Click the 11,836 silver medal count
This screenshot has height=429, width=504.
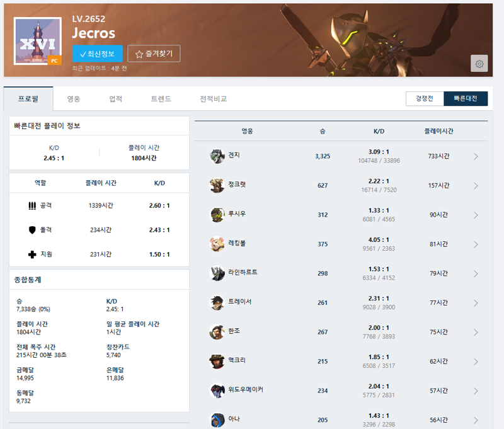click(115, 378)
